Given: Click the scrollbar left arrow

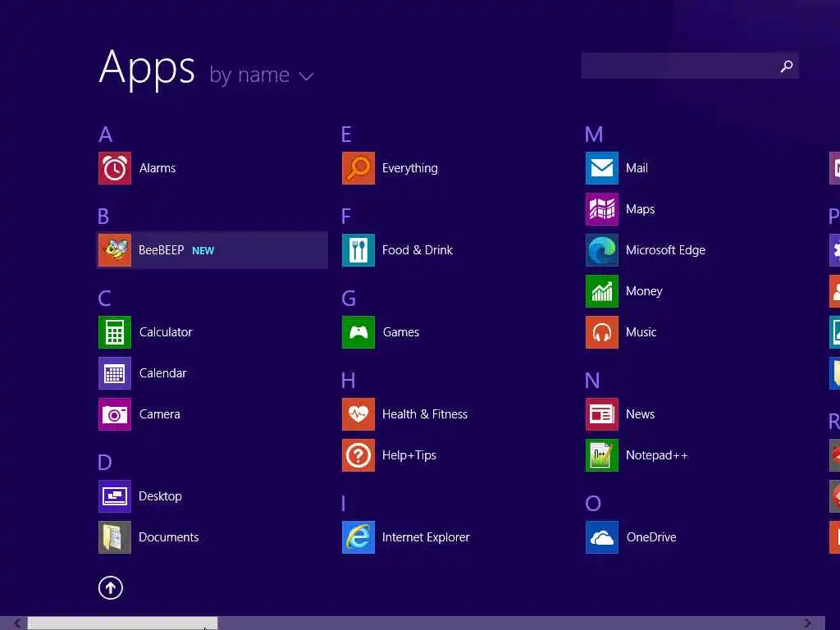Looking at the screenshot, I should [17, 623].
